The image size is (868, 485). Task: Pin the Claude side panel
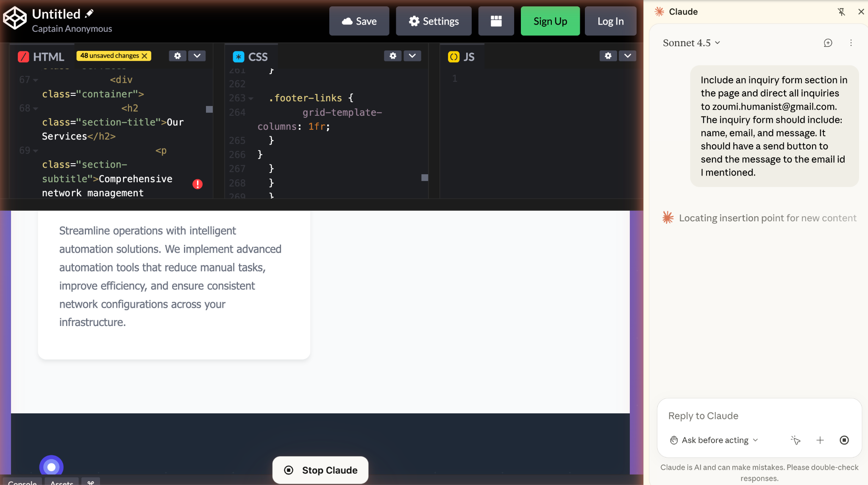tap(841, 12)
